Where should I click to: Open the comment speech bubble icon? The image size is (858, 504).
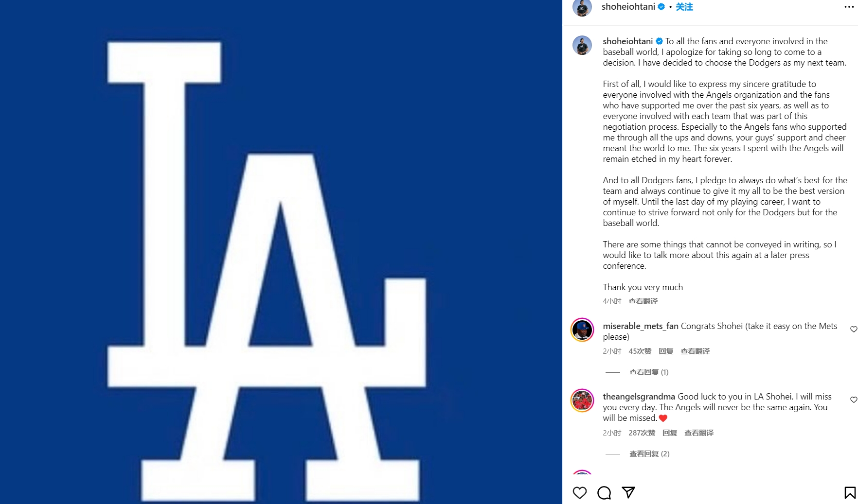pos(604,493)
